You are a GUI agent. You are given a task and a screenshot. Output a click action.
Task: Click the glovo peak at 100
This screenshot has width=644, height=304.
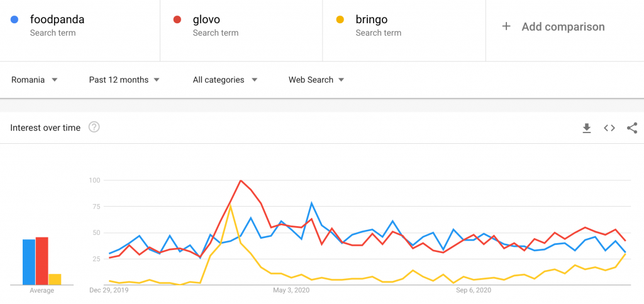[x=241, y=180]
